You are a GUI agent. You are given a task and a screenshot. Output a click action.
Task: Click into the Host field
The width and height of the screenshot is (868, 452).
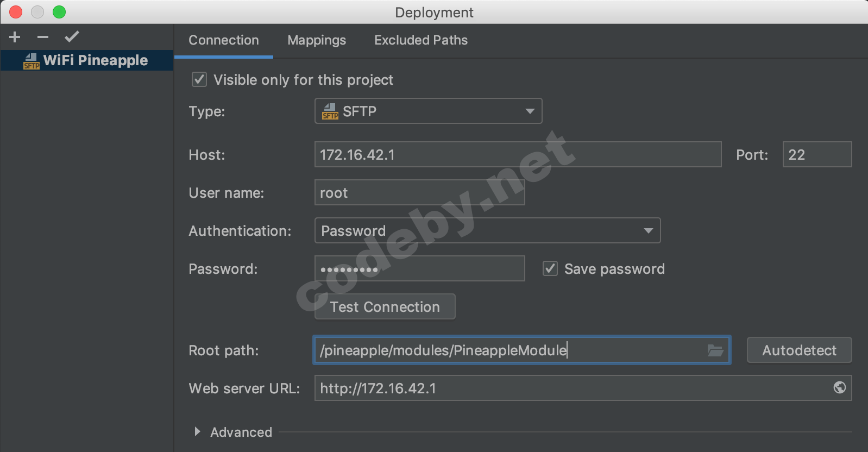518,155
